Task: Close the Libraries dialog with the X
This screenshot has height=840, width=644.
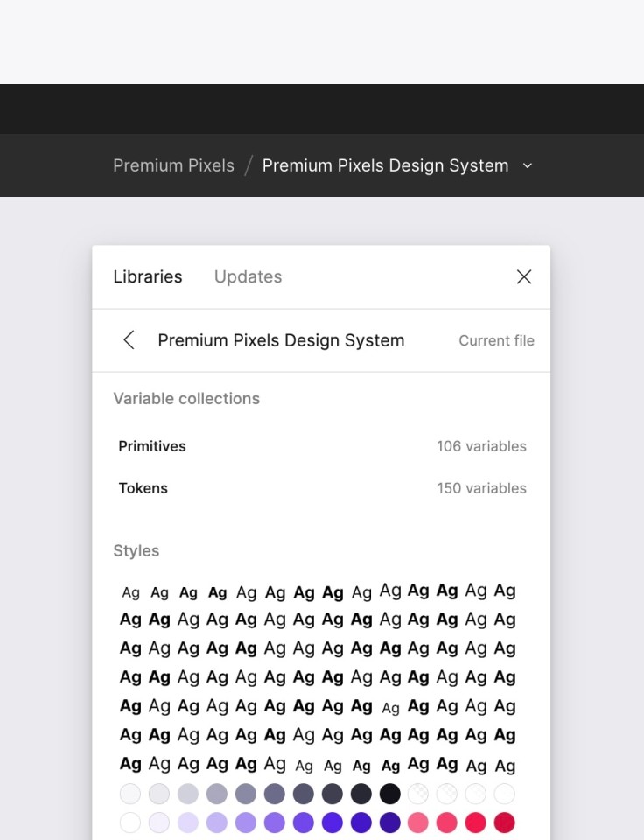Action: (524, 277)
